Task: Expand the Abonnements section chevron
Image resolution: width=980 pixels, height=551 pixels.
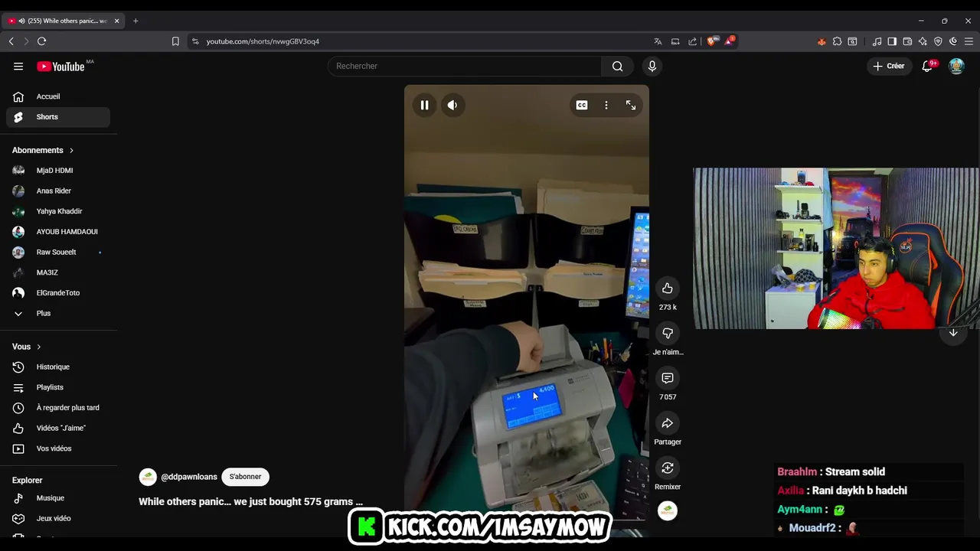Action: coord(71,150)
